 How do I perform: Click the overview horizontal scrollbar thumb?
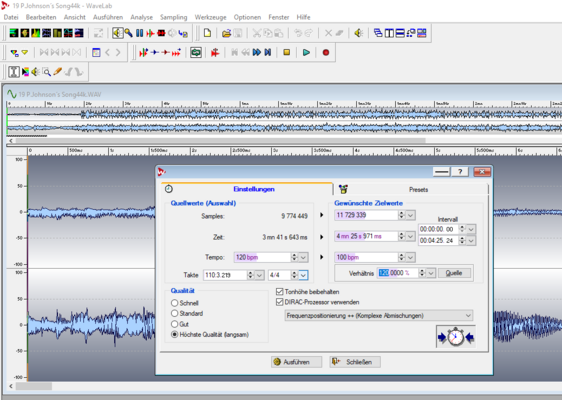pos(220,141)
